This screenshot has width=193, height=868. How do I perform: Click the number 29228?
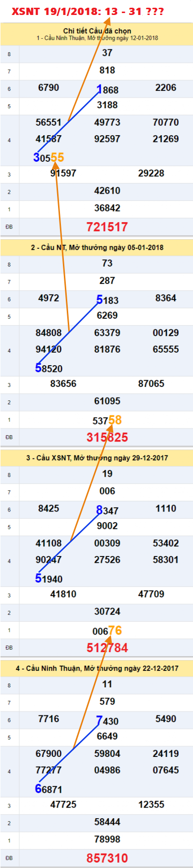pyautogui.click(x=151, y=173)
